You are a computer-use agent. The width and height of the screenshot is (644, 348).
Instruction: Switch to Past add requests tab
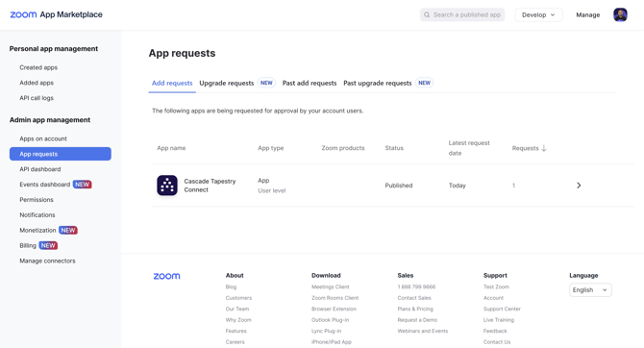(310, 83)
